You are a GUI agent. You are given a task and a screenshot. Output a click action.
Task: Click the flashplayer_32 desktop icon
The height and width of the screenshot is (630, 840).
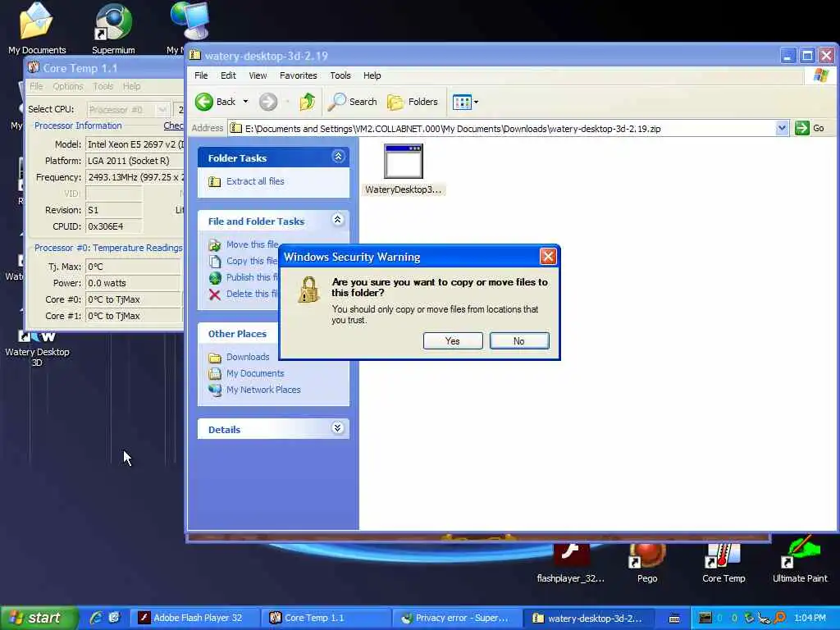[571, 563]
